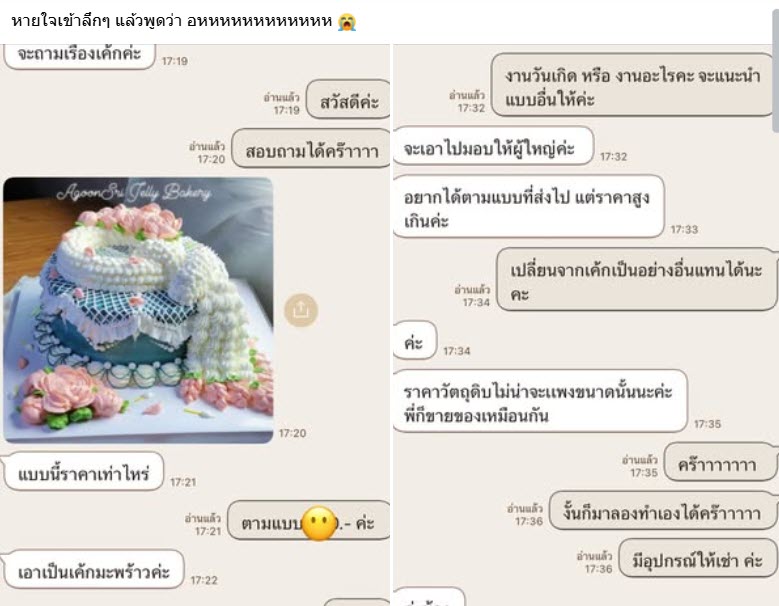Screen dimensions: 779x606
Task: Click the 'เอาเป็นเค้กมะพร้าวค่ะ' message bubble
Action: click(93, 569)
